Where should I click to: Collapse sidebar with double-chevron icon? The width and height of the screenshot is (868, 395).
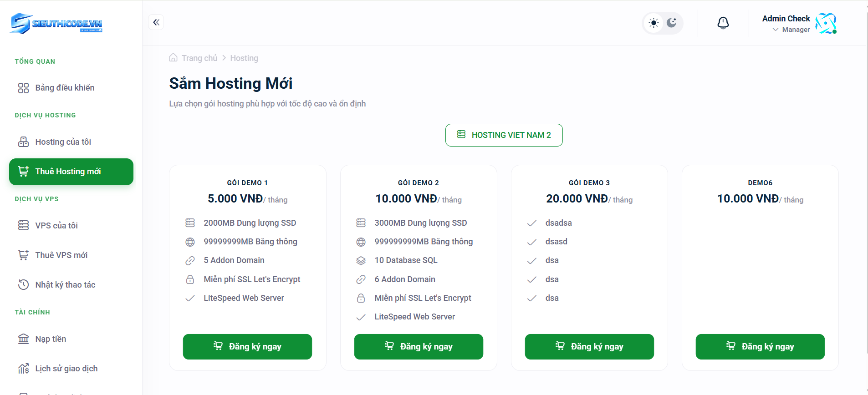156,22
